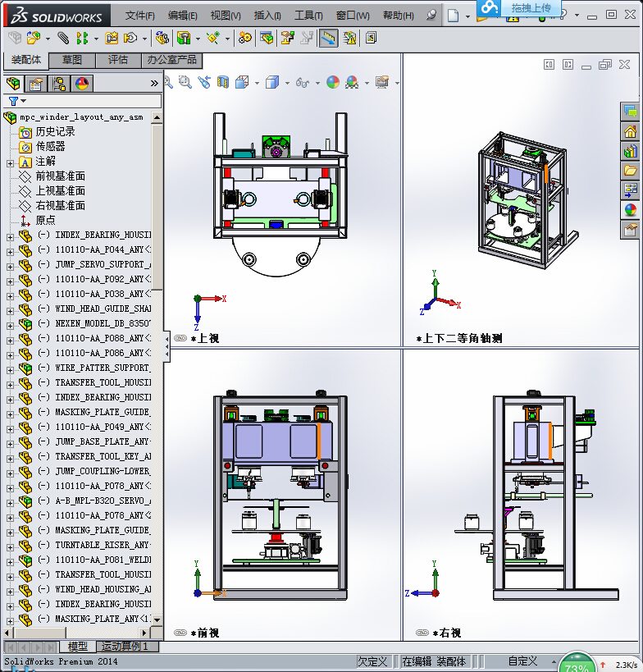Click the Assembly Features icon

184,38
